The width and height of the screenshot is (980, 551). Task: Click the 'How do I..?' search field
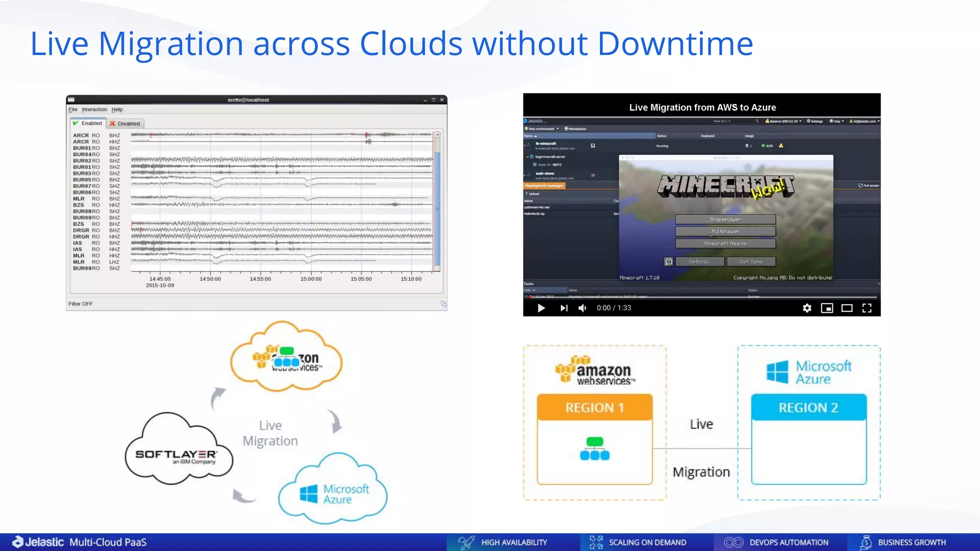click(735, 121)
